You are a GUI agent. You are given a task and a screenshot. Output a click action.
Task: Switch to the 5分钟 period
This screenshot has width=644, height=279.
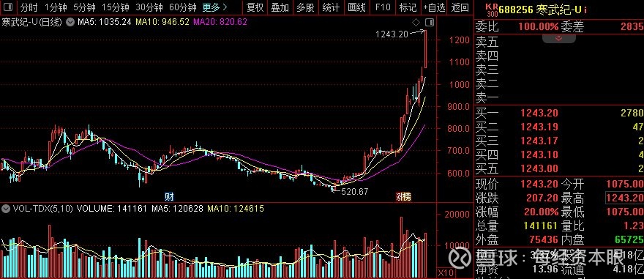[85, 7]
